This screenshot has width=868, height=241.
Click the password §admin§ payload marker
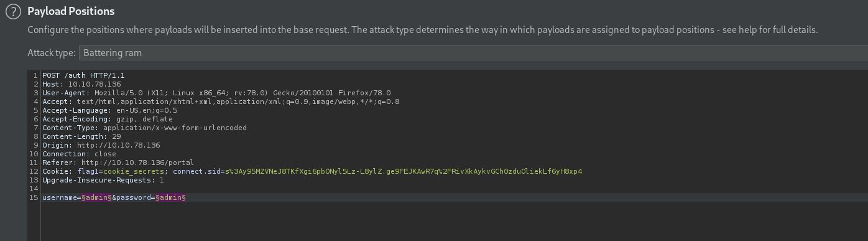[171, 197]
